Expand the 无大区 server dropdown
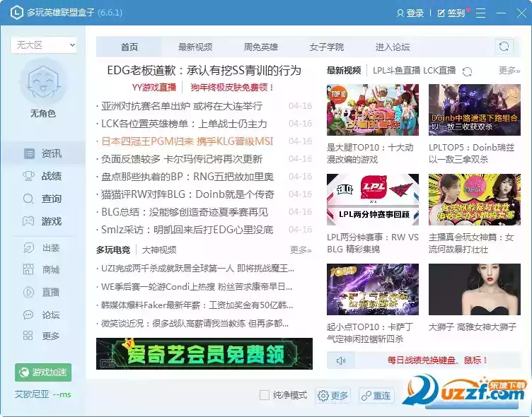 (x=43, y=45)
